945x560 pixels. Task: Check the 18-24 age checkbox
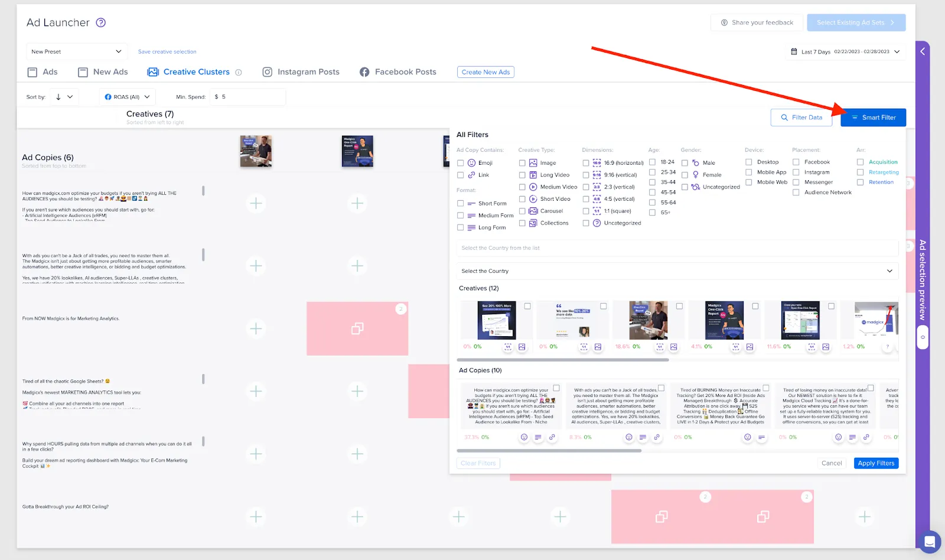(653, 162)
